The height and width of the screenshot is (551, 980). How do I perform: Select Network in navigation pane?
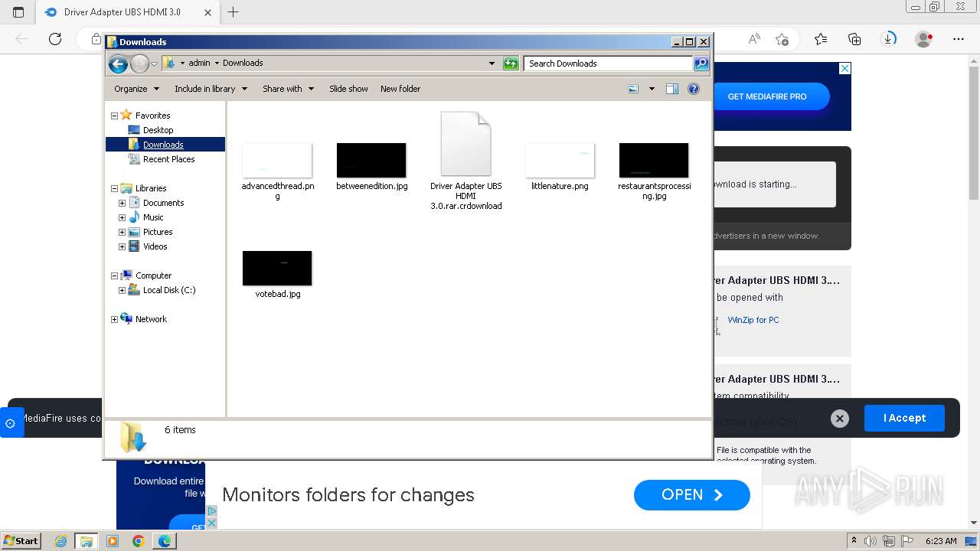click(151, 319)
